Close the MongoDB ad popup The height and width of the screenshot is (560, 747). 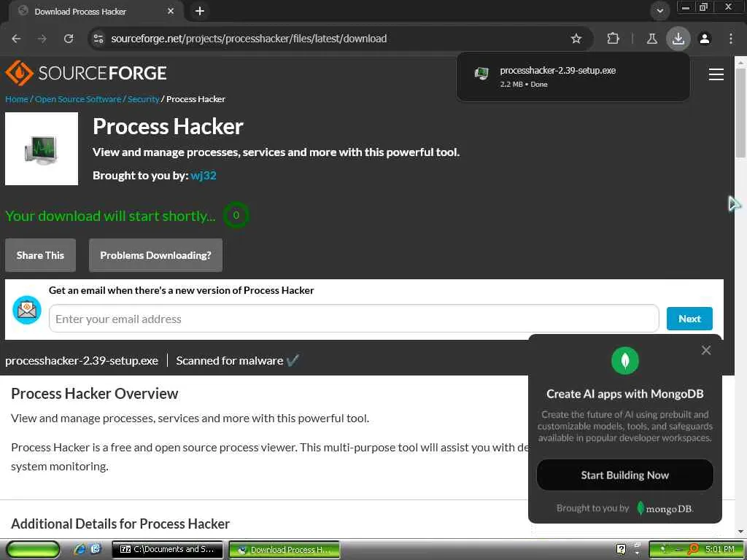pos(706,351)
